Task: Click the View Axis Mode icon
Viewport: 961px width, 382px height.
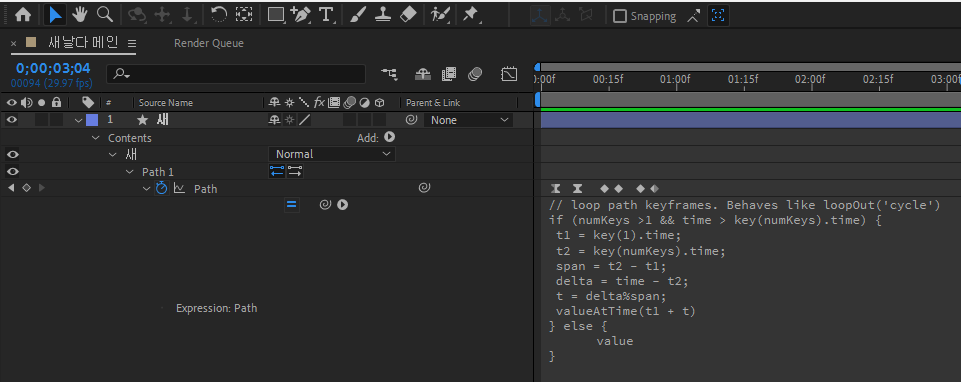Action: [585, 15]
